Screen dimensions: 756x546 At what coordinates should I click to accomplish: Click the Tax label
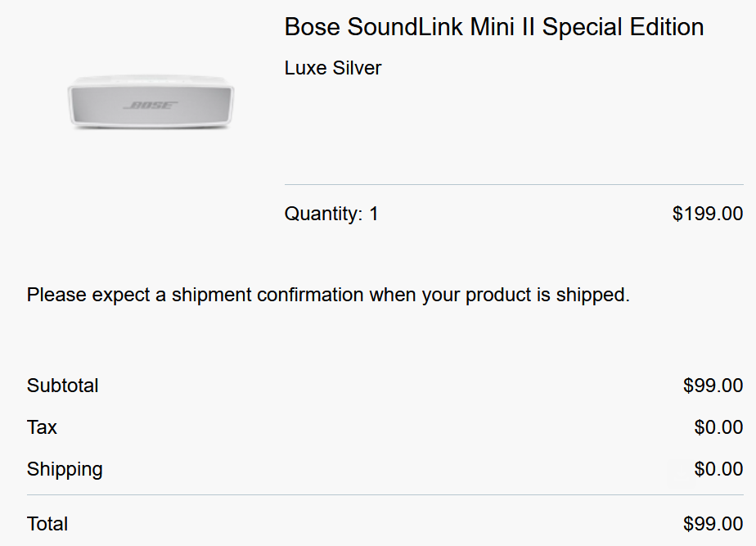click(x=42, y=427)
